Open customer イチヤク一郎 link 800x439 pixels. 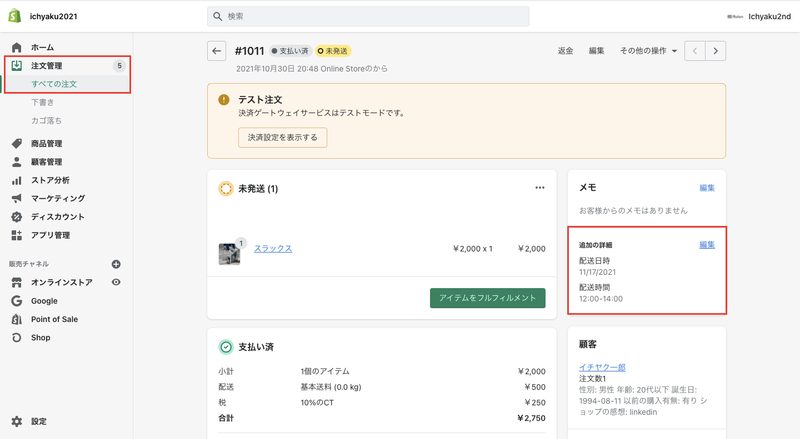602,367
